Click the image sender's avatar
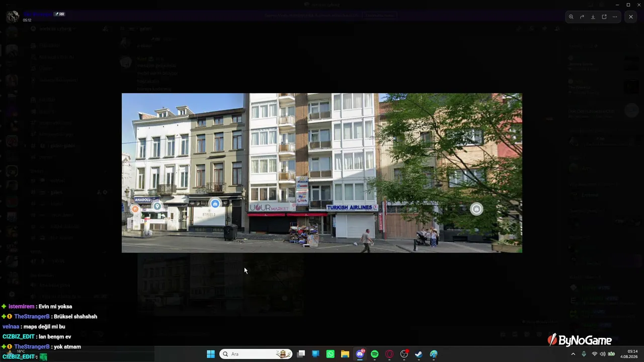Viewport: 644px width, 362px height. point(13,17)
